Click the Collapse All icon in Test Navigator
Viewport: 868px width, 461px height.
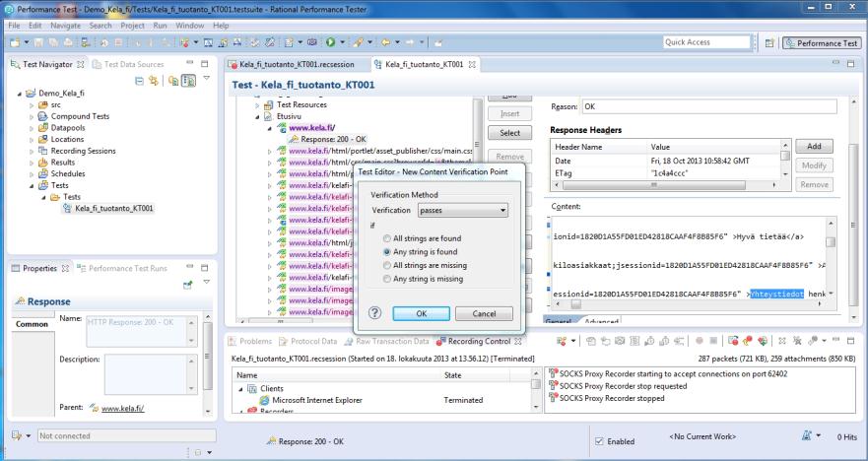point(140,81)
